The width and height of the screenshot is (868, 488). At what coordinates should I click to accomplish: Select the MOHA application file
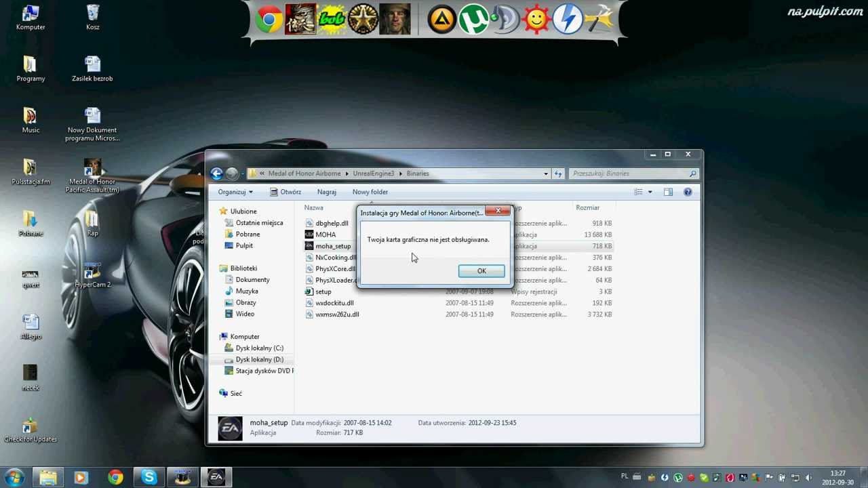320,235
